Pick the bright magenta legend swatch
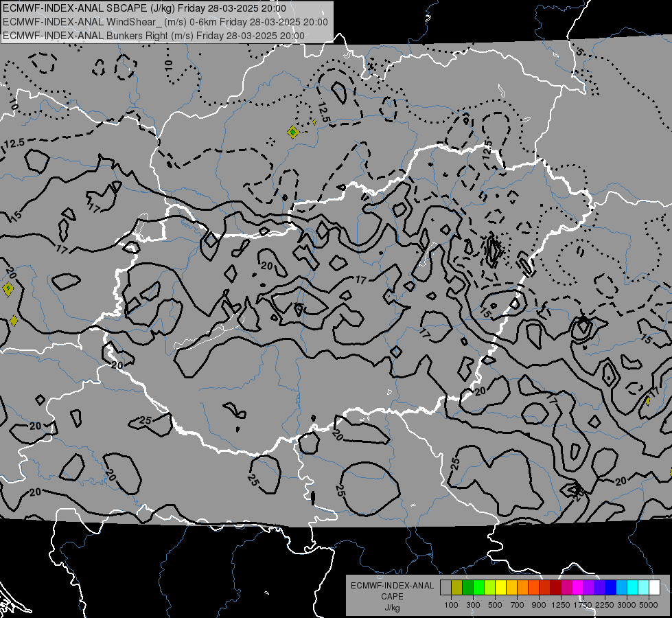 [578, 587]
